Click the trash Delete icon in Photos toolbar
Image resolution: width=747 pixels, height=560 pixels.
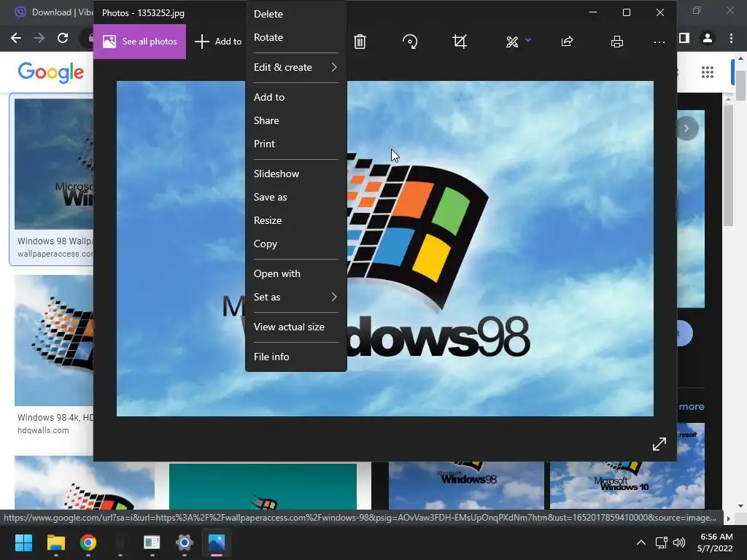[x=360, y=42]
